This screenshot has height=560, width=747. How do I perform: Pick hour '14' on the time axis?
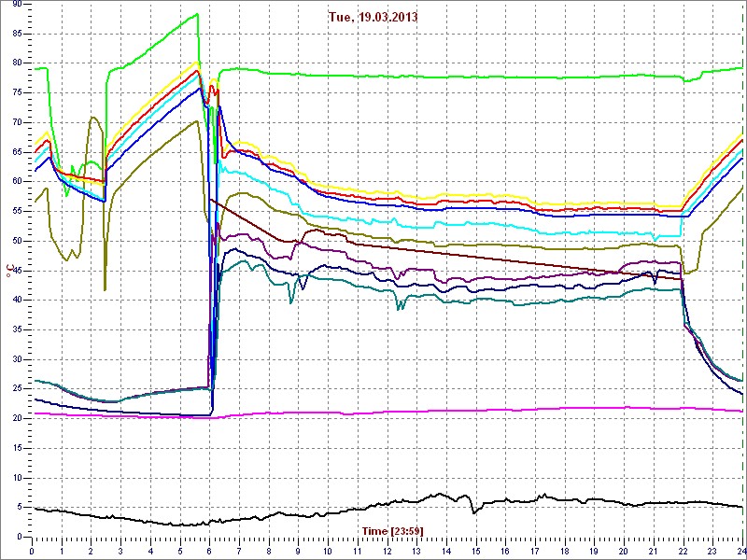point(446,552)
